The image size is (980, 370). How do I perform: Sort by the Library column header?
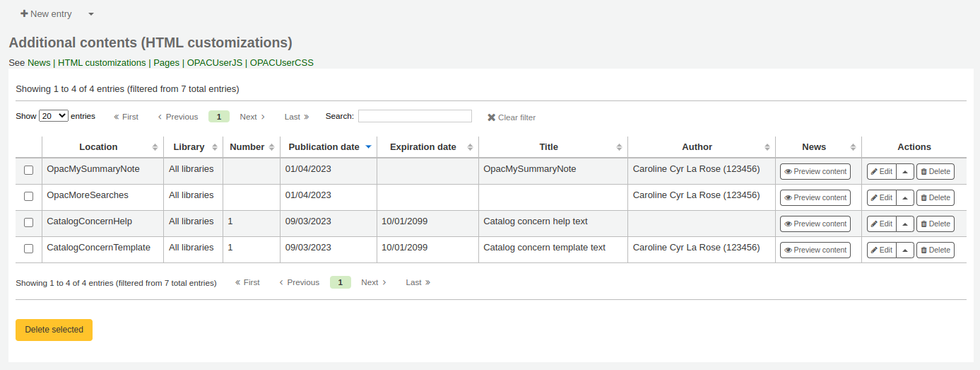tap(194, 147)
